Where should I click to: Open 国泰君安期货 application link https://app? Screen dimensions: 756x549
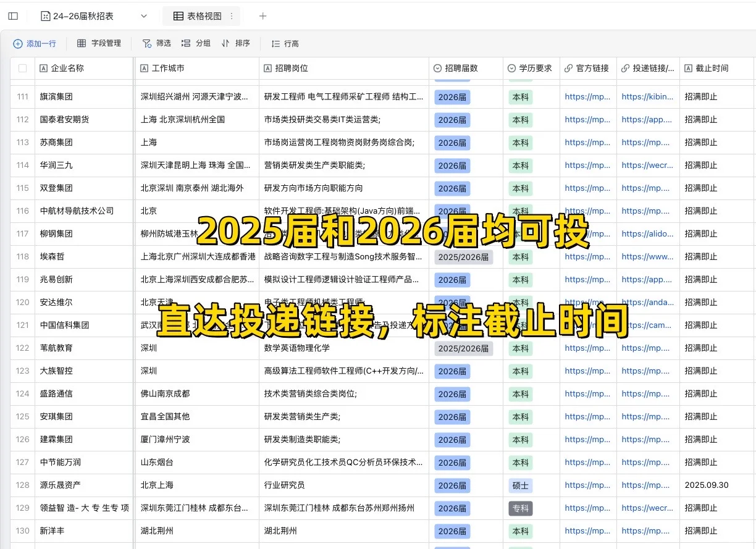pyautogui.click(x=647, y=120)
